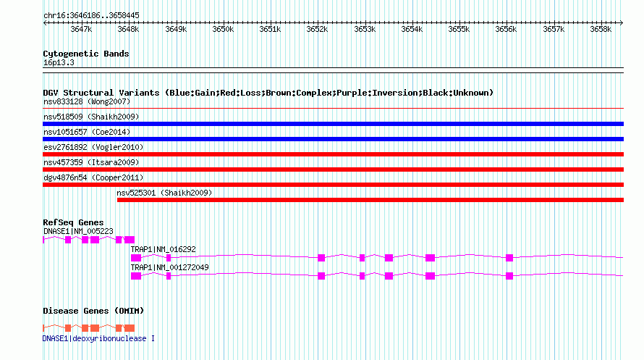Screen dimensions: 644x360
Task: Open the nsv833128 (Wong2007) variant label
Action: [87, 101]
